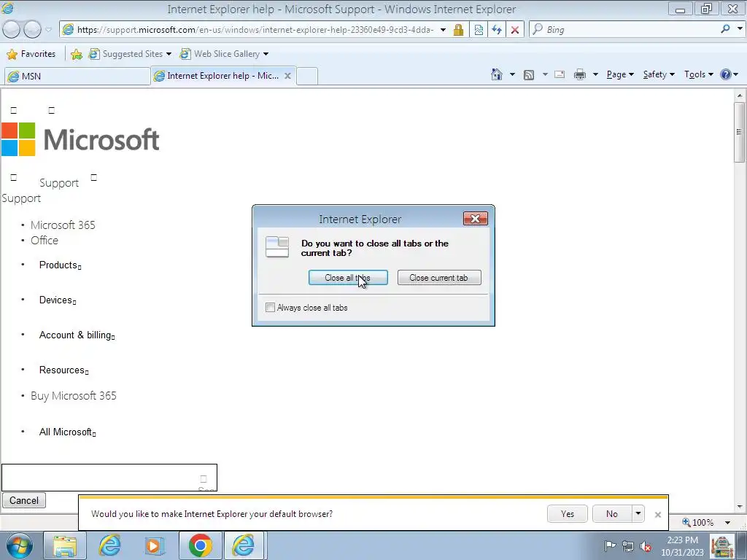Click the Back navigation button
The image size is (747, 560).
click(12, 29)
